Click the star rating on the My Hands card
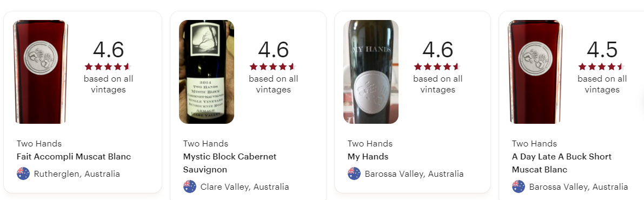This screenshot has width=644, height=200. [437, 66]
